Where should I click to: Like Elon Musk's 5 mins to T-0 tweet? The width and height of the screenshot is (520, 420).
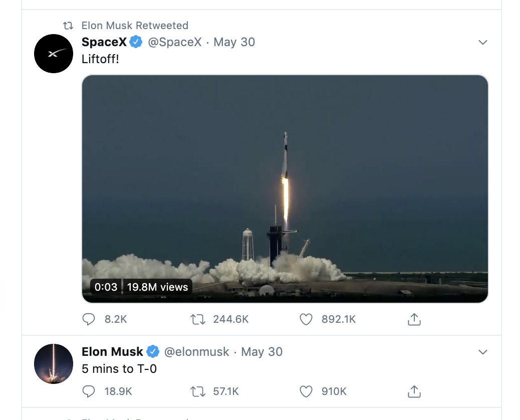tap(306, 391)
